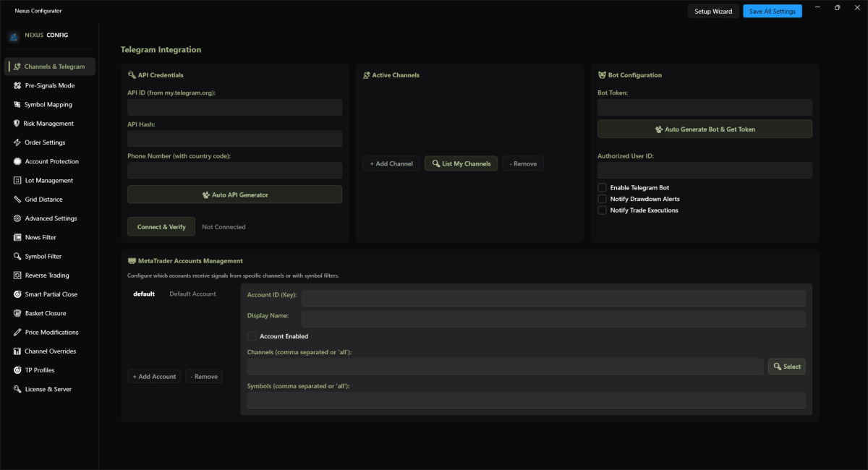The height and width of the screenshot is (470, 868).
Task: Click the Lot Management sidebar icon
Action: (17, 180)
